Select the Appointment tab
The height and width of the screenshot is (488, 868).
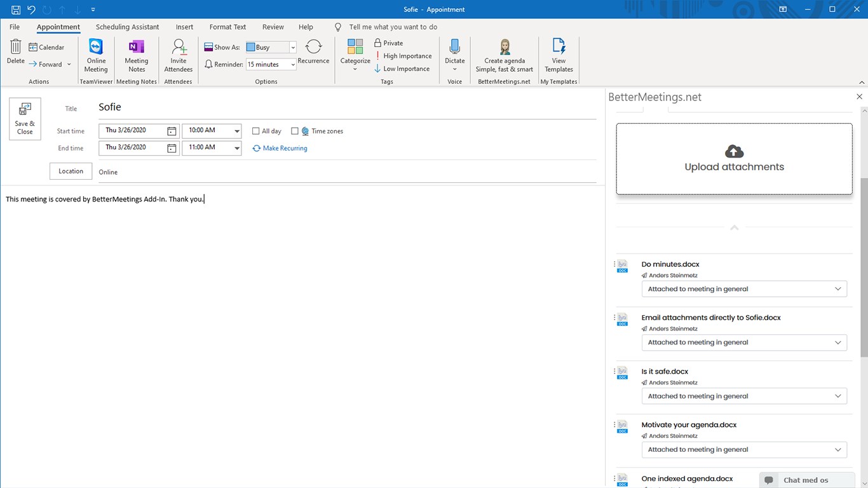click(x=58, y=27)
